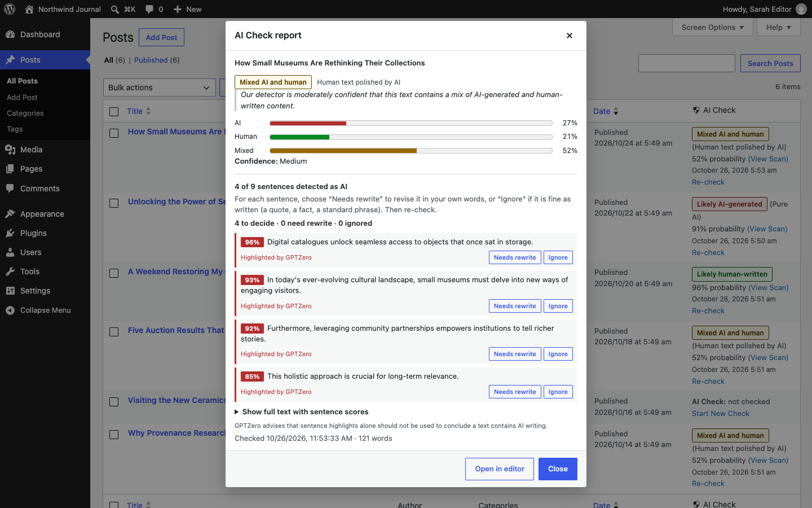Sort posts by the Title column header
The height and width of the screenshot is (508, 812).
139,111
